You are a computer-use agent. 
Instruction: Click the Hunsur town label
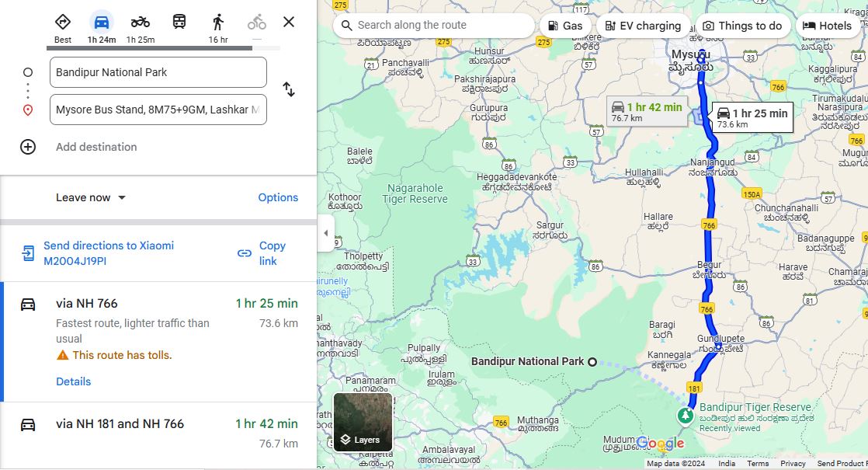pos(489,51)
